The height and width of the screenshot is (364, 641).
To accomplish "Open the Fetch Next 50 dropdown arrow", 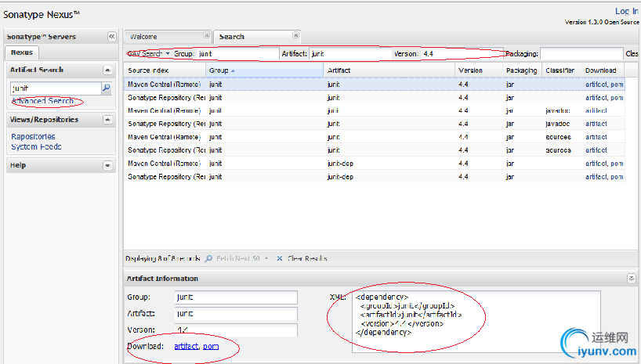I will [x=266, y=258].
